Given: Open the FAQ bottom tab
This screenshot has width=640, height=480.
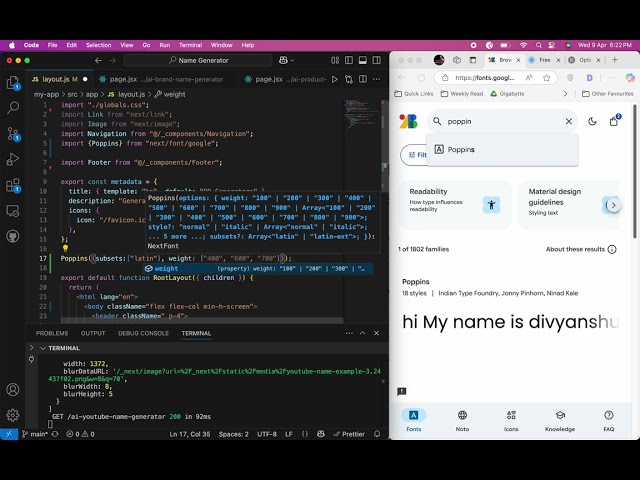Looking at the screenshot, I should click(609, 420).
